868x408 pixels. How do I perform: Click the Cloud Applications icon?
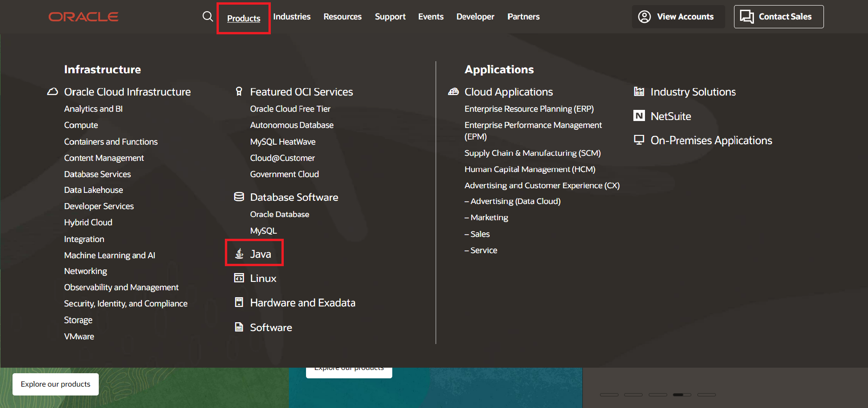click(453, 92)
